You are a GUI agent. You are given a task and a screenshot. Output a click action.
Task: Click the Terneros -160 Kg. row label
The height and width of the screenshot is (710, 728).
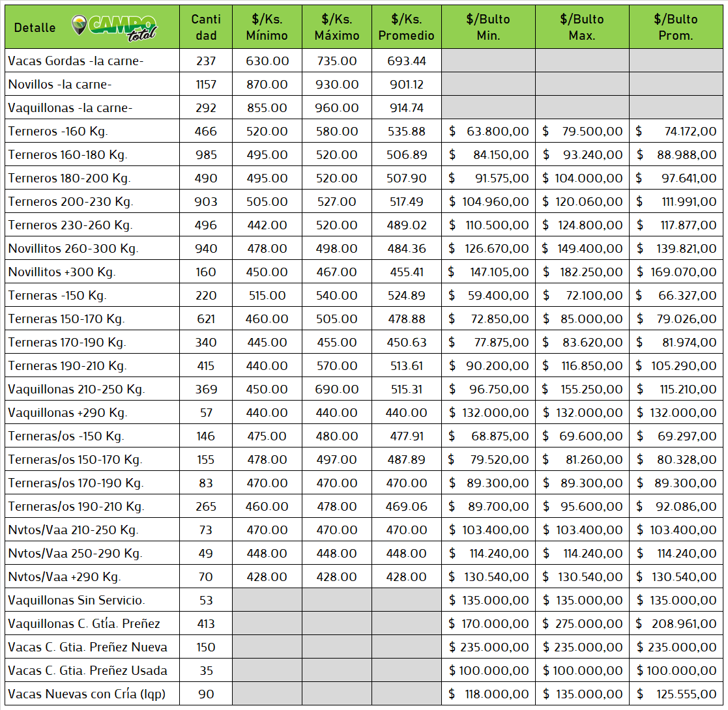pyautogui.click(x=58, y=132)
